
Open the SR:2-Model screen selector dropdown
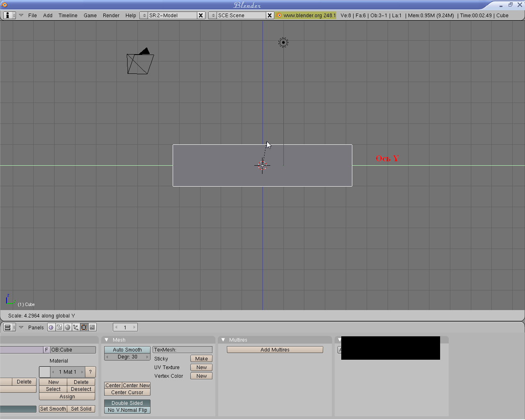point(144,15)
